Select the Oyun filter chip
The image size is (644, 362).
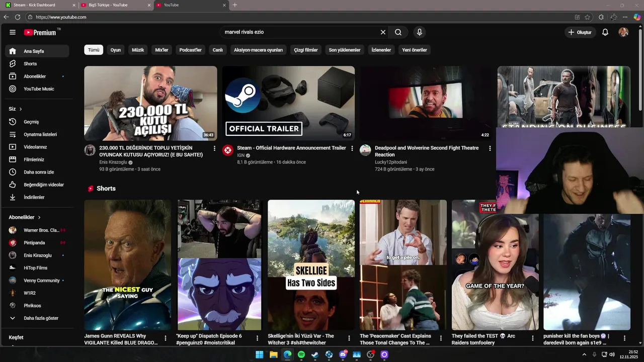116,50
